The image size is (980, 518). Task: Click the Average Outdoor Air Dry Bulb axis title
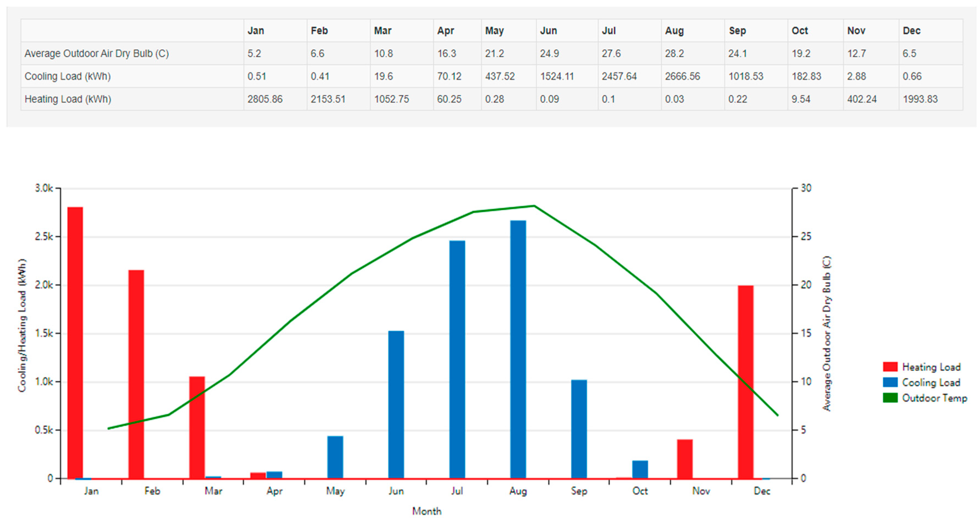tap(827, 333)
